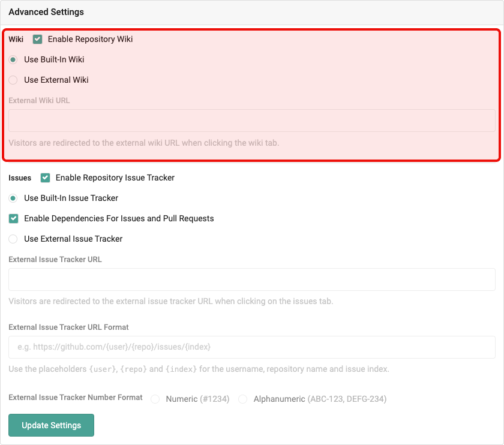Select the Use Built-In Wiki option

click(13, 59)
